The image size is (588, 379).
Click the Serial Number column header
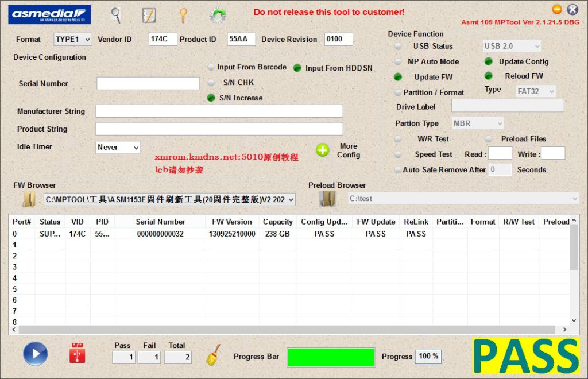click(x=160, y=222)
